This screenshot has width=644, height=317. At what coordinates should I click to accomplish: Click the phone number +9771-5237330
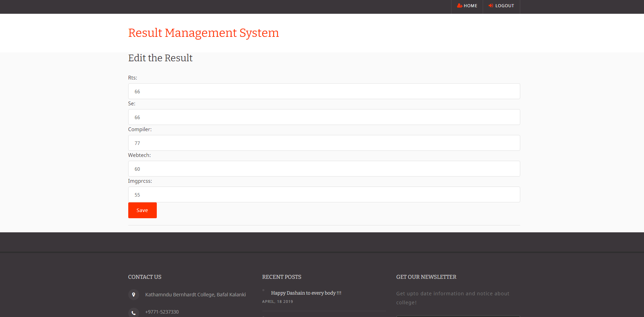[162, 312]
